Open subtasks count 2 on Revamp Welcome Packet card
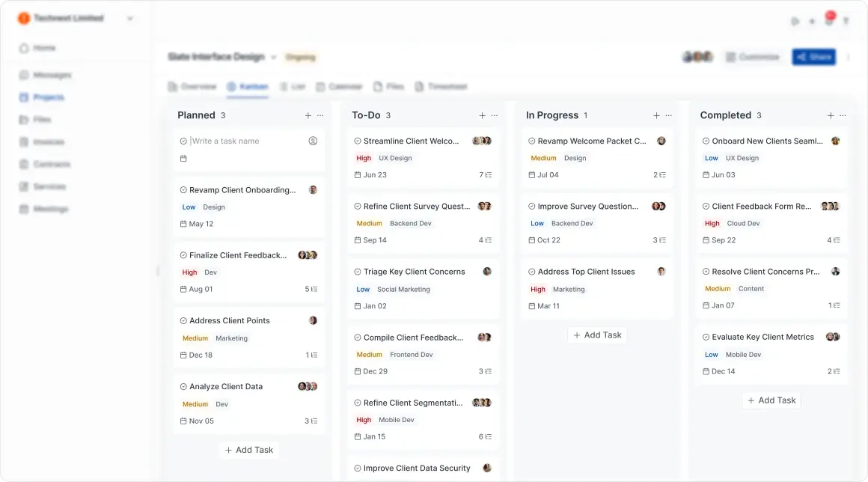 pyautogui.click(x=659, y=175)
